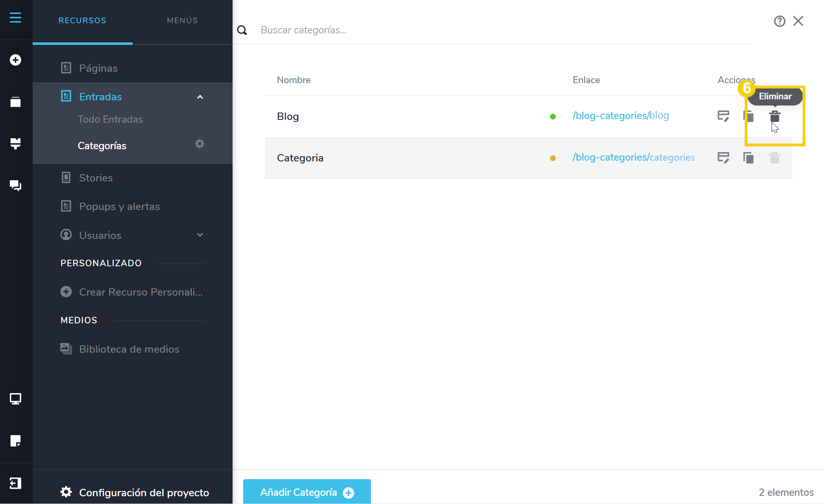Click the Páginas page icon
Screen dimensions: 823x504
[x=66, y=68]
